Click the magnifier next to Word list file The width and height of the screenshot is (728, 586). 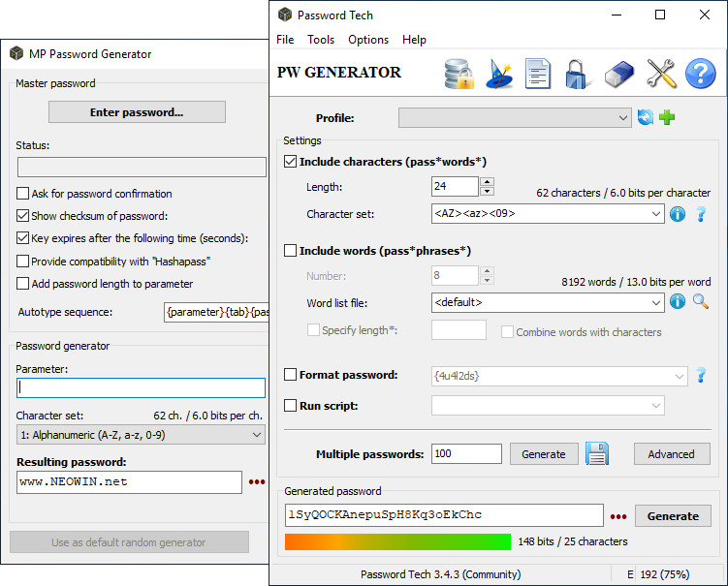point(700,302)
